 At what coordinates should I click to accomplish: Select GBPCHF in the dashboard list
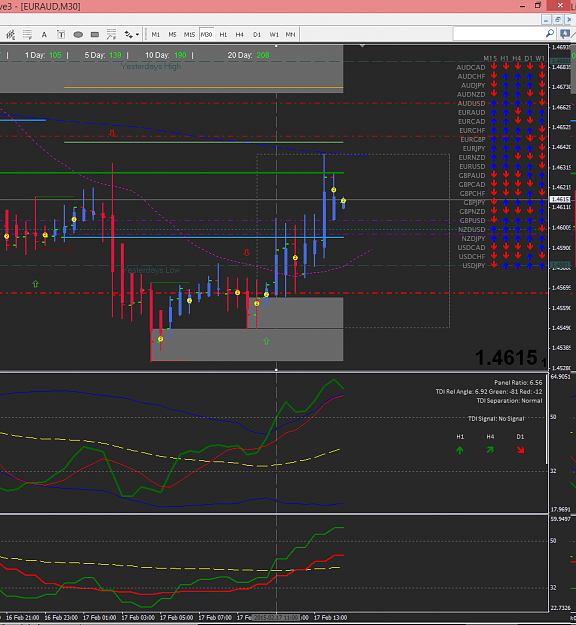coord(472,194)
